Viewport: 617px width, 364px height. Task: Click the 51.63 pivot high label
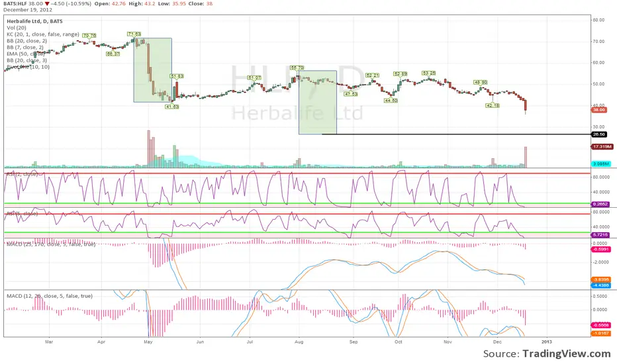coord(177,76)
